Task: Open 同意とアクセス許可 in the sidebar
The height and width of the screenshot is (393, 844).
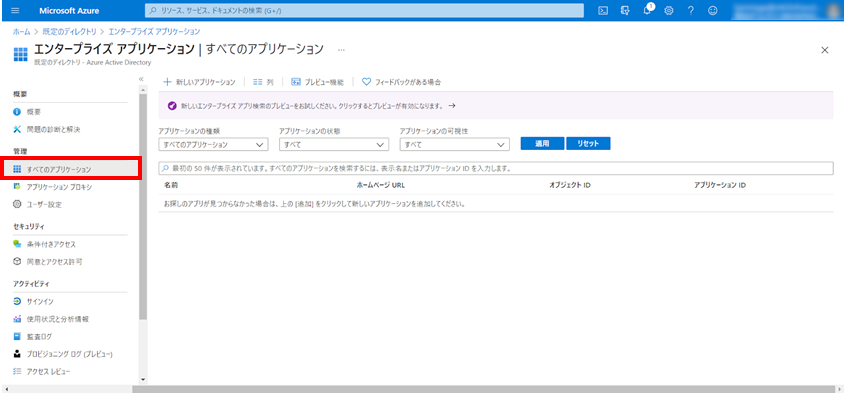Action: (48, 262)
